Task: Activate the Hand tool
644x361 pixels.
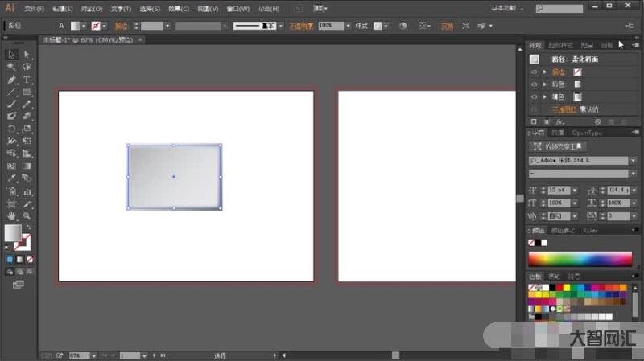Action: pyautogui.click(x=12, y=215)
